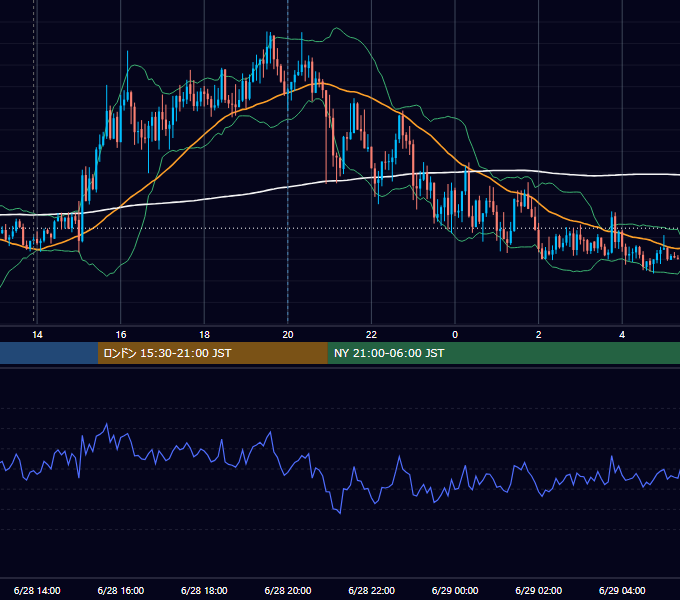This screenshot has height=600, width=680.
Task: Click the '6/28 16:00' date label
Action: (121, 590)
